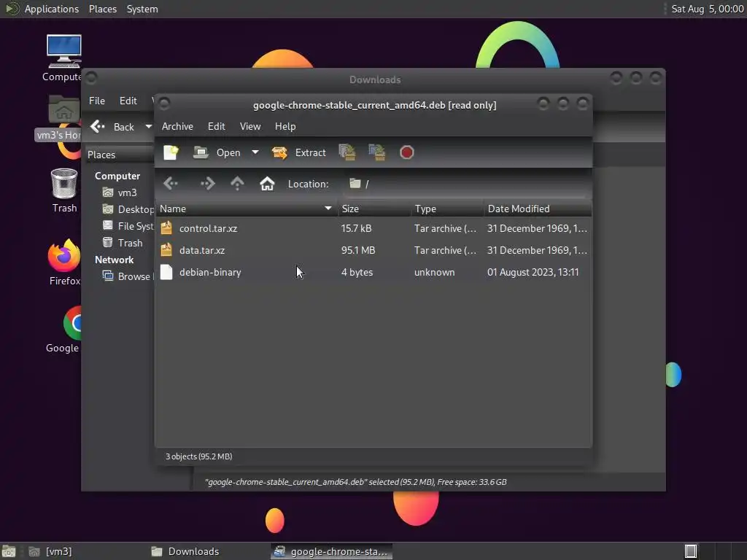
Task: Go back using archive back arrow
Action: 171,184
